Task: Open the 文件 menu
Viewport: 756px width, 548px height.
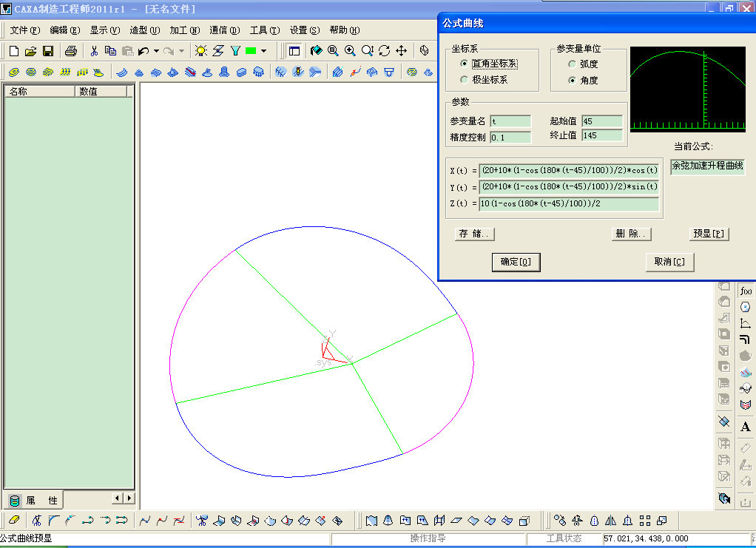Action: [x=24, y=30]
